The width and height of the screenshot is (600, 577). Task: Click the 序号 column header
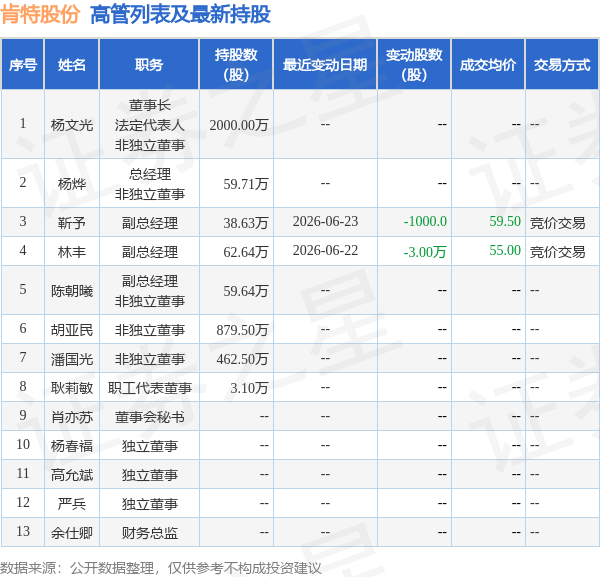[x=23, y=64]
